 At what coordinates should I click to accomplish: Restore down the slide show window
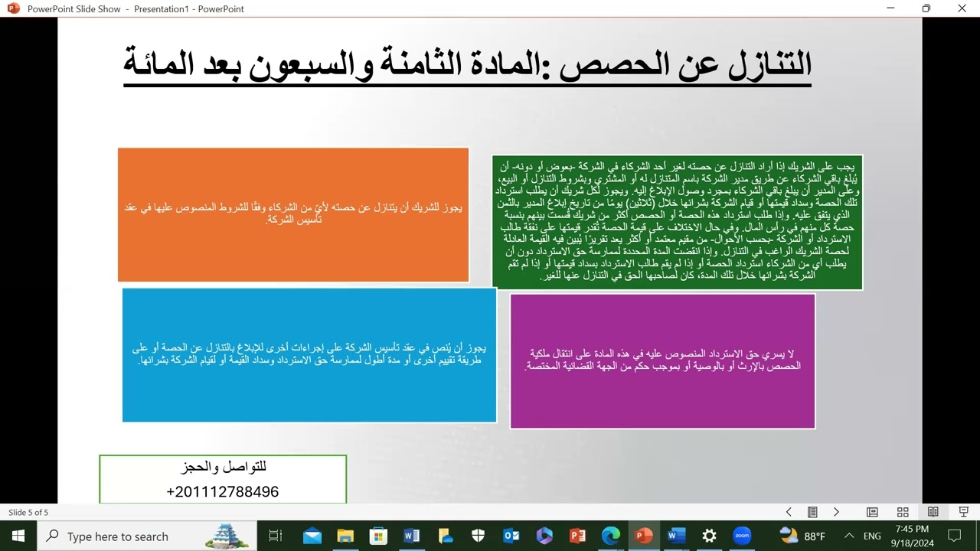pyautogui.click(x=926, y=8)
